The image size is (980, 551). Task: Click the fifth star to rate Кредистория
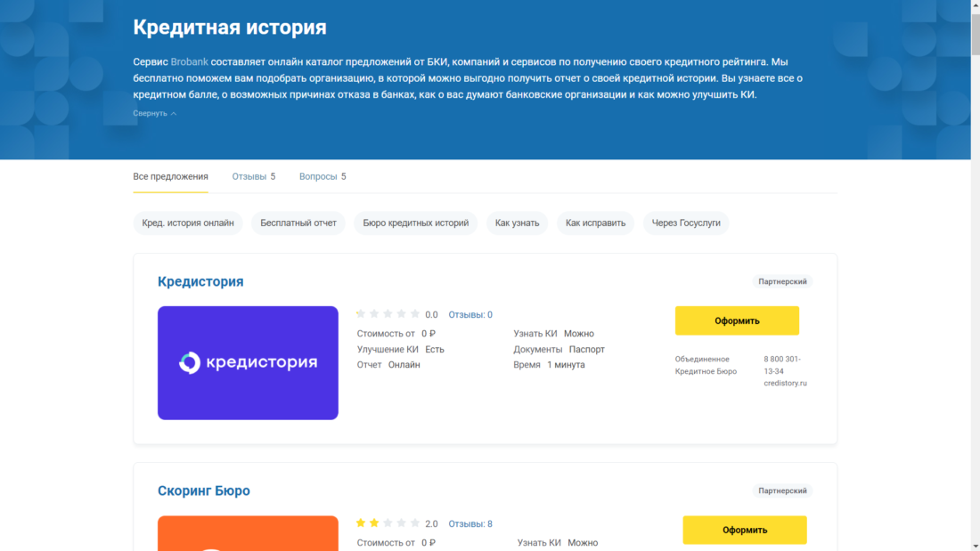[x=414, y=313]
